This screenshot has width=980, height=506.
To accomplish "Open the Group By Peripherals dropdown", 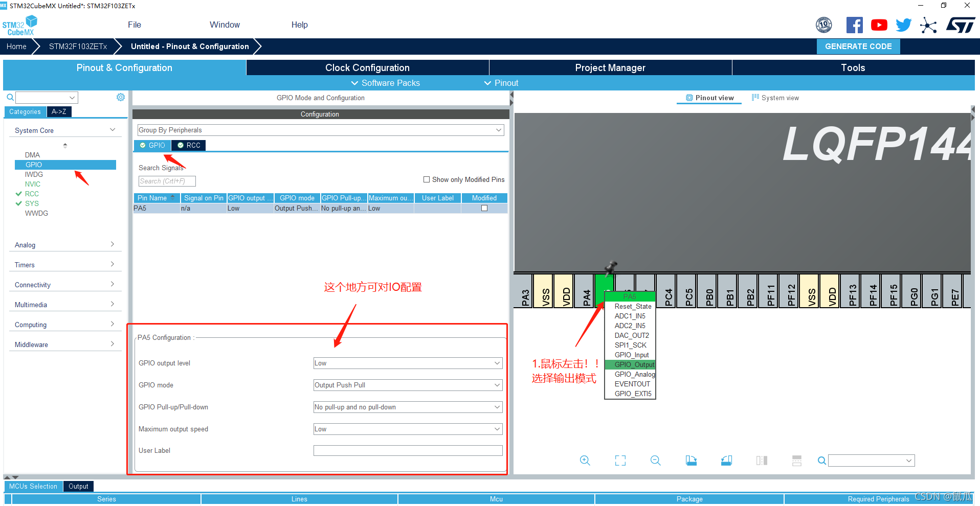I will [321, 130].
